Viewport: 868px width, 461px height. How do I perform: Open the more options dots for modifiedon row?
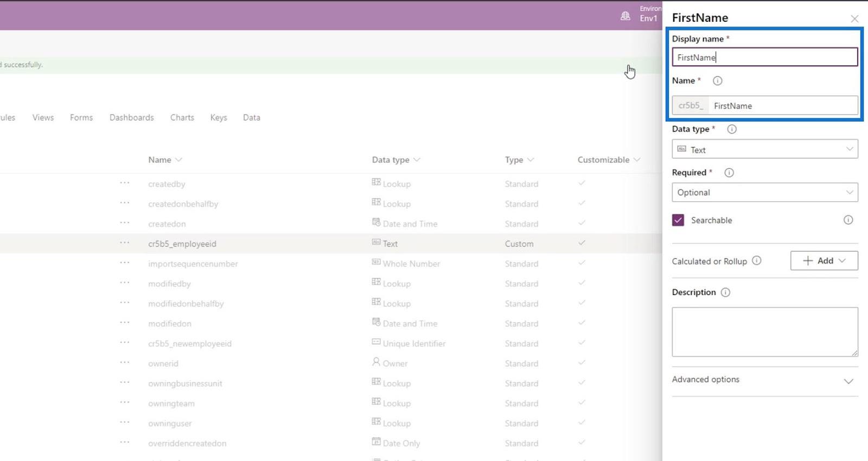[x=125, y=323]
